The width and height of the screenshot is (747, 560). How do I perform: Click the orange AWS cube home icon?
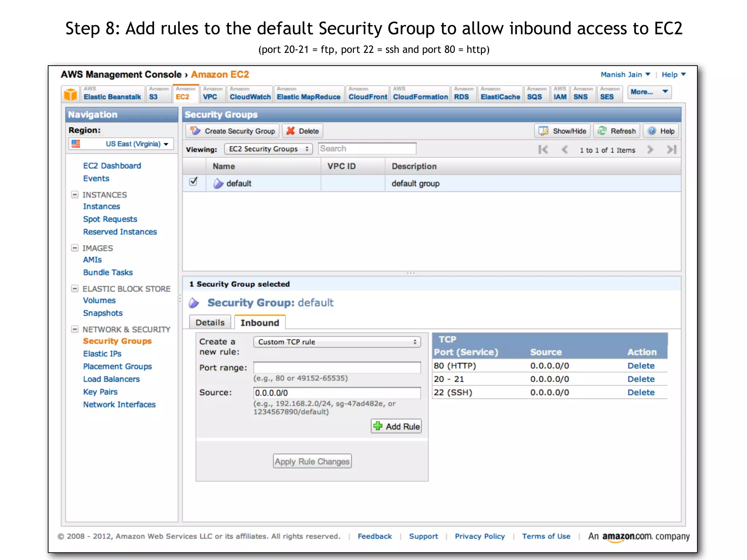click(70, 94)
